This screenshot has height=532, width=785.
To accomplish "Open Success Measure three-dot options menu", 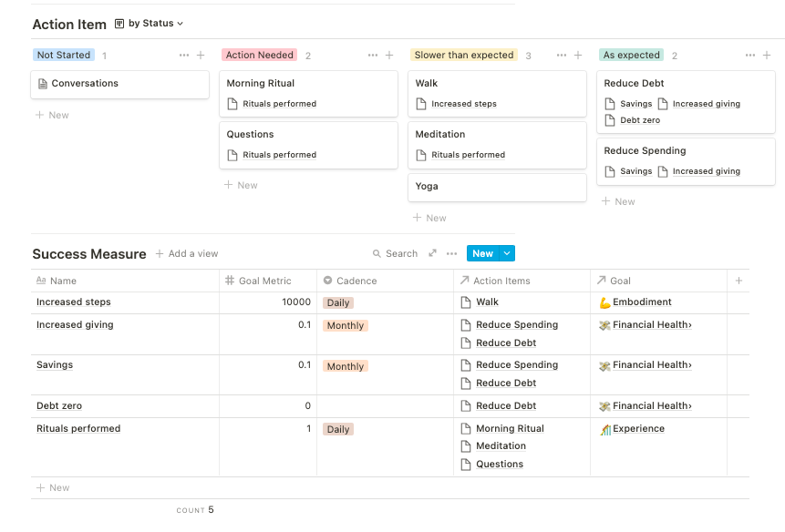I will tap(452, 254).
